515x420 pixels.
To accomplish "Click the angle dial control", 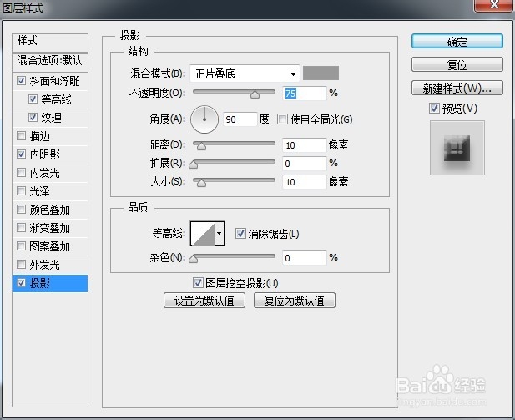I will (204, 119).
